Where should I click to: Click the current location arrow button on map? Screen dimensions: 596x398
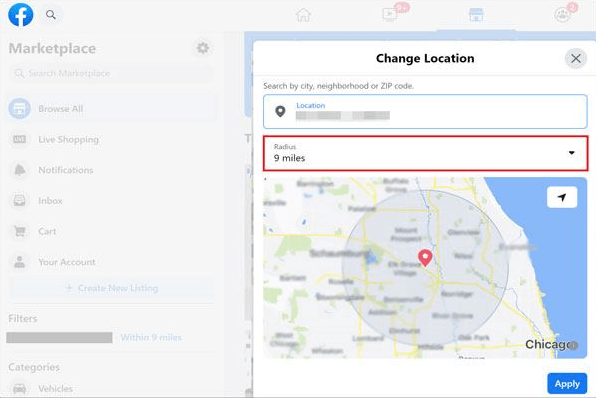coord(562,197)
